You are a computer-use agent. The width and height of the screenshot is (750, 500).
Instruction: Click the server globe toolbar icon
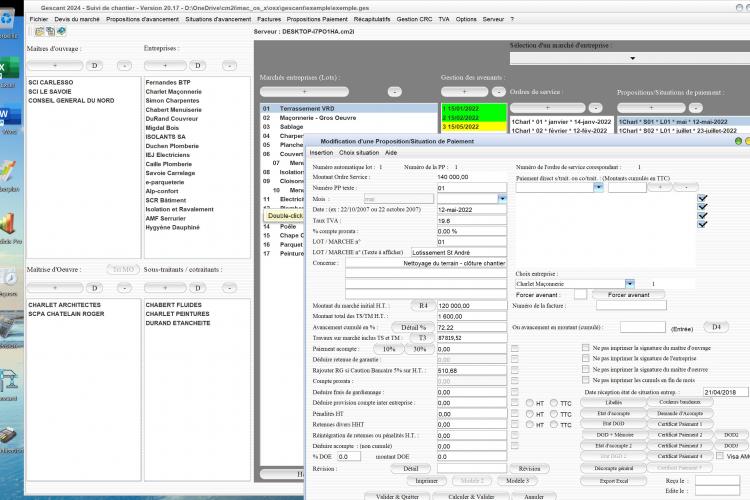(61, 32)
